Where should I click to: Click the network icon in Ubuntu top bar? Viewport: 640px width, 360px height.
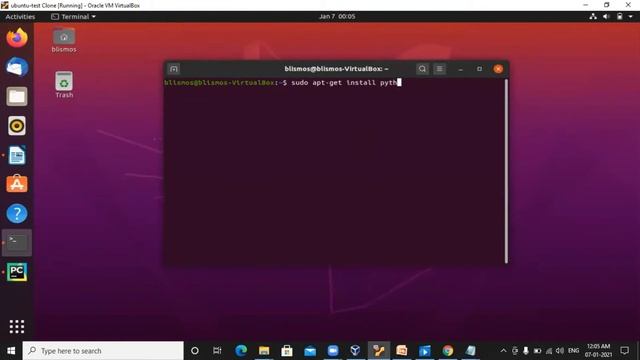(593, 17)
